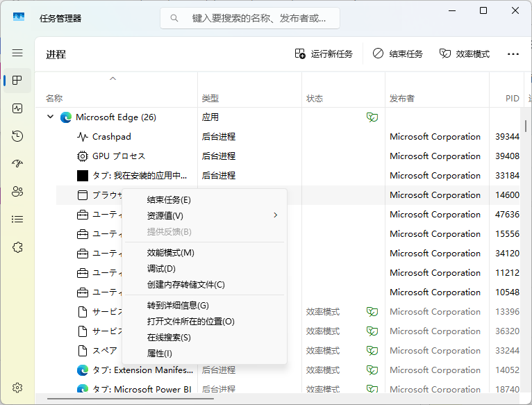Screen dimensions: 532x405
Task: Click 效率模式 status in the PID 14052 row
Action: (x=323, y=370)
